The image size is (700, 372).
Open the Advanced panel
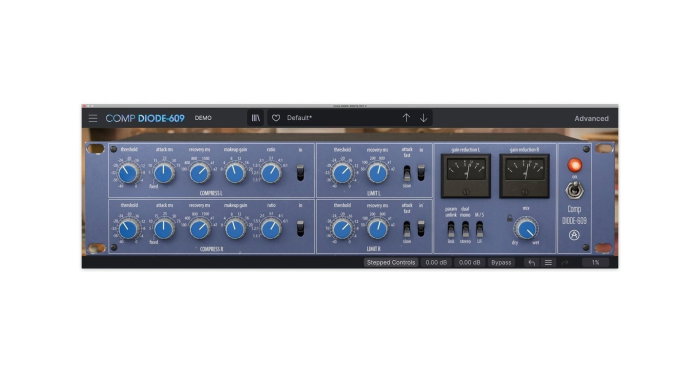coord(591,118)
